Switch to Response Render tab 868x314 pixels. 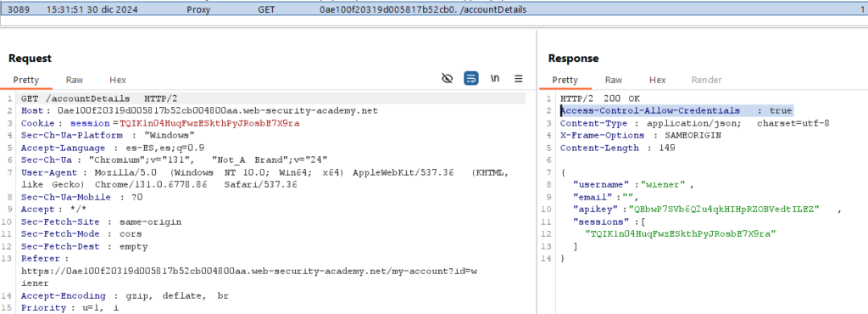point(706,80)
